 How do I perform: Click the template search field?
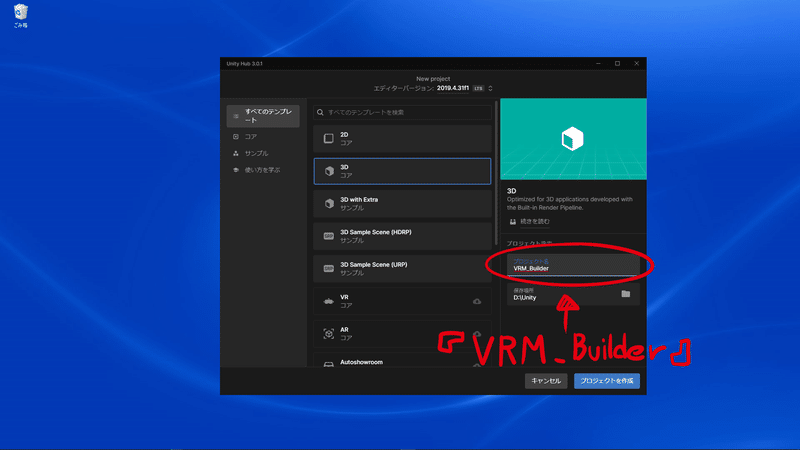click(403, 112)
